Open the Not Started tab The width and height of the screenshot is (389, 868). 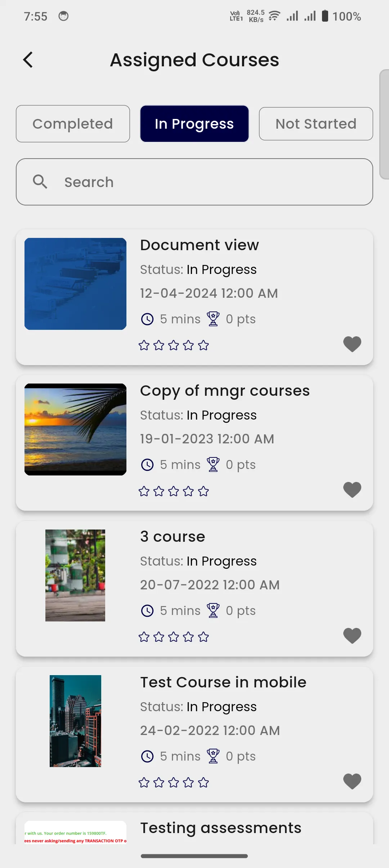pos(316,124)
